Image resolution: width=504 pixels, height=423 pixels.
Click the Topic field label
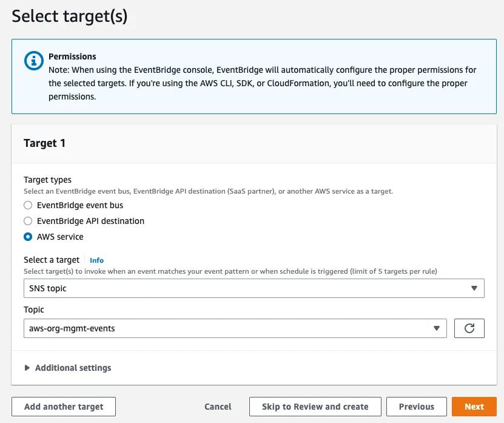tap(34, 310)
